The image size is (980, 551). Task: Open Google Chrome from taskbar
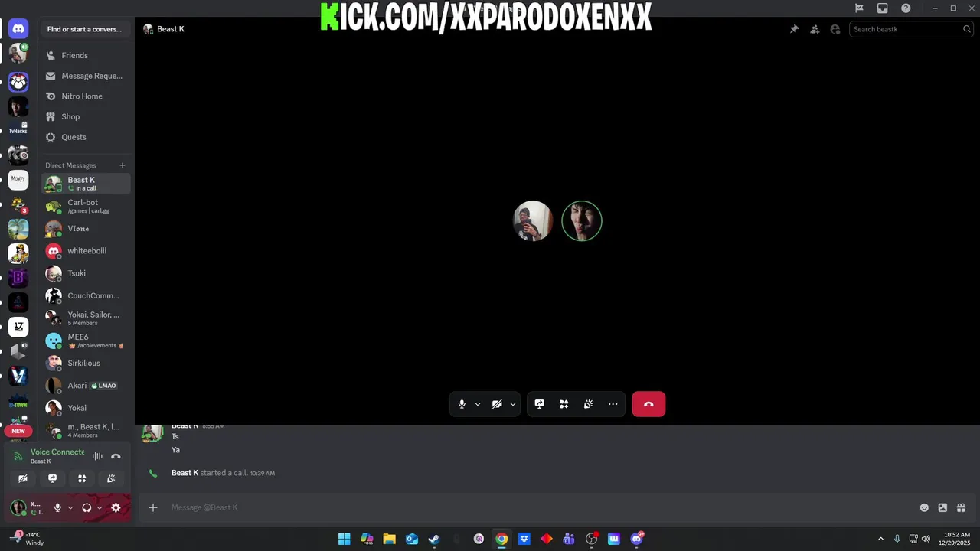pos(501,539)
